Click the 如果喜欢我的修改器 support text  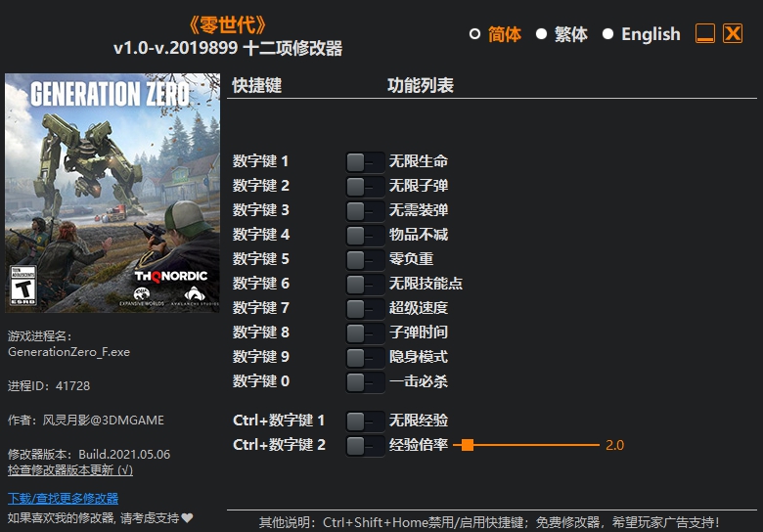click(93, 518)
